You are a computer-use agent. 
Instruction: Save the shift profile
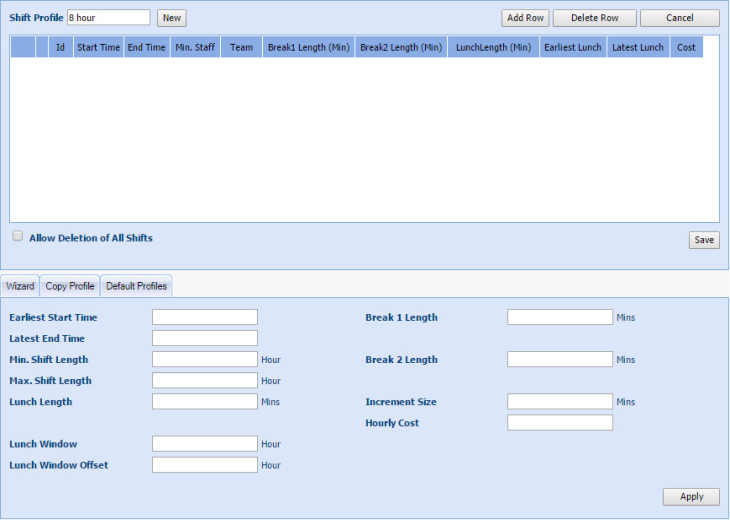tap(704, 240)
